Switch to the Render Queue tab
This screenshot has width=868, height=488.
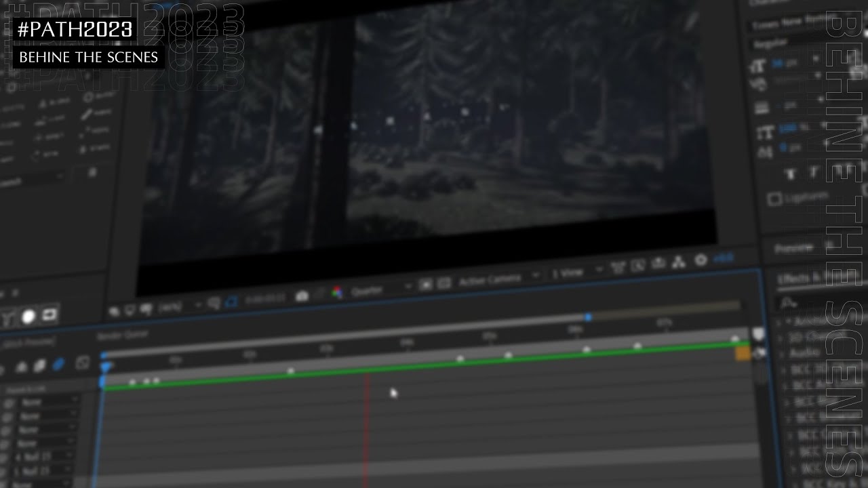123,334
